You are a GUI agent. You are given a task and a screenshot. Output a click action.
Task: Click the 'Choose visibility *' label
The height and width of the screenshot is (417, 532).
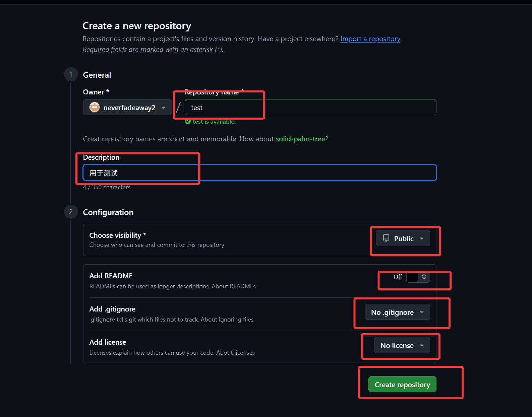(118, 235)
